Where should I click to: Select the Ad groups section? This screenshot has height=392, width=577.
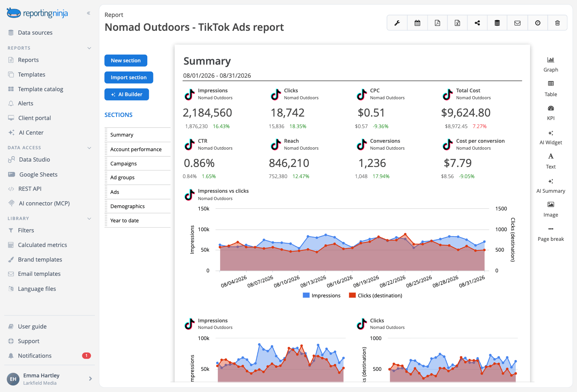[x=138, y=177]
